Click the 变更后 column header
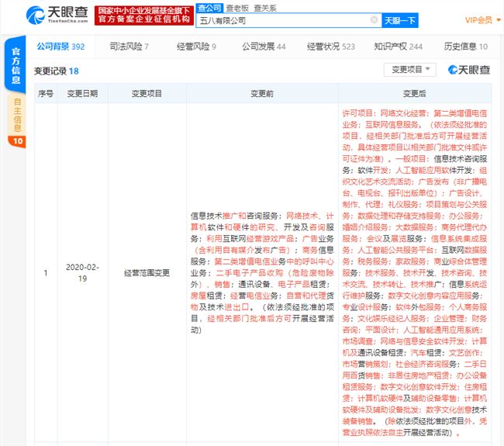This screenshot has width=504, height=446. tap(414, 94)
